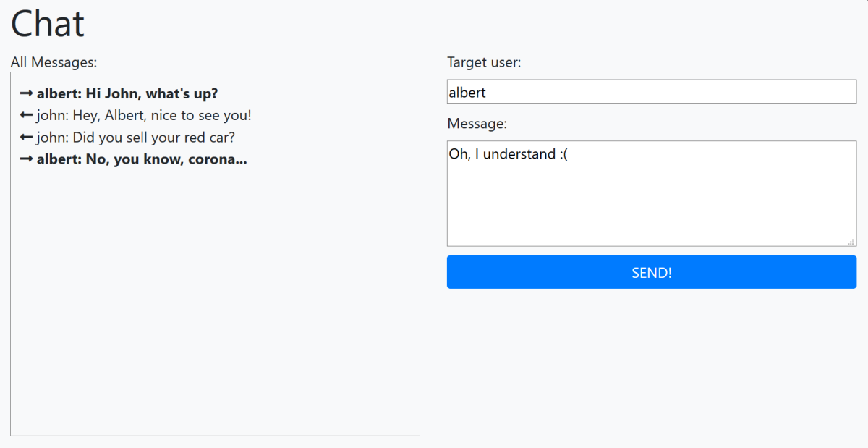This screenshot has width=868, height=448.
Task: Click the text 'Oh, I understand :(' in the message box
Action: click(x=506, y=153)
